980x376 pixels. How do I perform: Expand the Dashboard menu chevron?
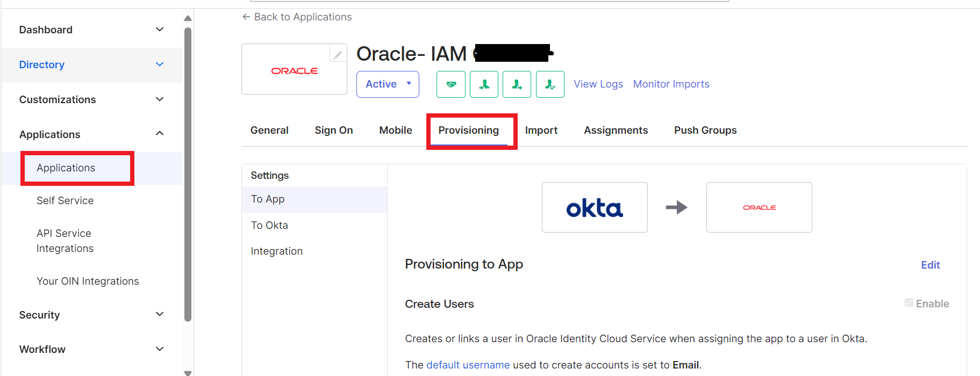[160, 29]
